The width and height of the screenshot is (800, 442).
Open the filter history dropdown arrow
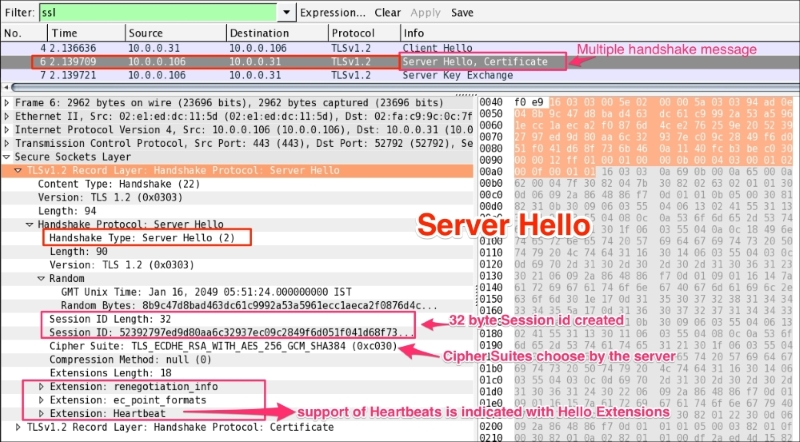point(286,13)
